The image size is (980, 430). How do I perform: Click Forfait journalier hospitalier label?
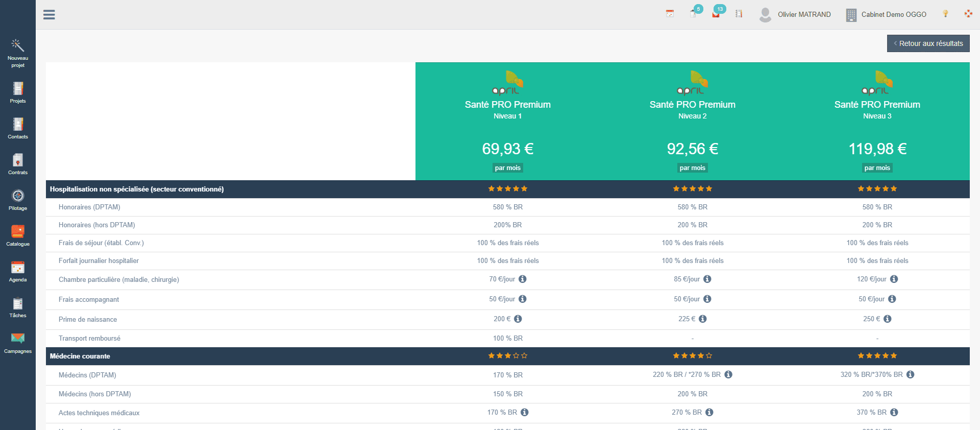pyautogui.click(x=99, y=260)
